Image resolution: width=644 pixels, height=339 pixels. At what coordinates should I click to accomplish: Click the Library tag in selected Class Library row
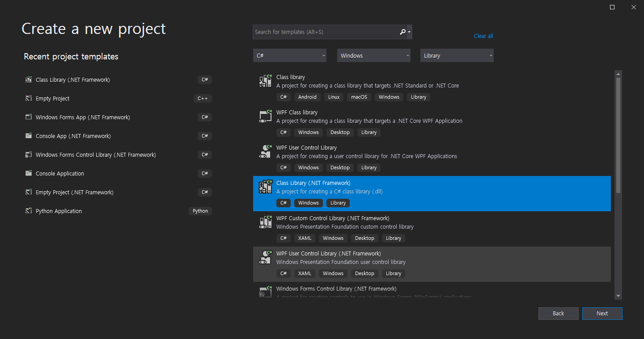pos(338,203)
